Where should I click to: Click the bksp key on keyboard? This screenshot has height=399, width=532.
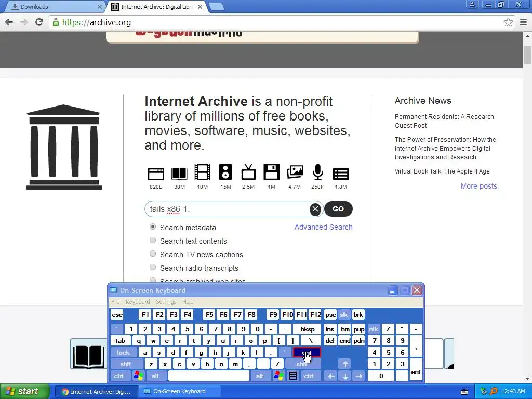coord(308,329)
